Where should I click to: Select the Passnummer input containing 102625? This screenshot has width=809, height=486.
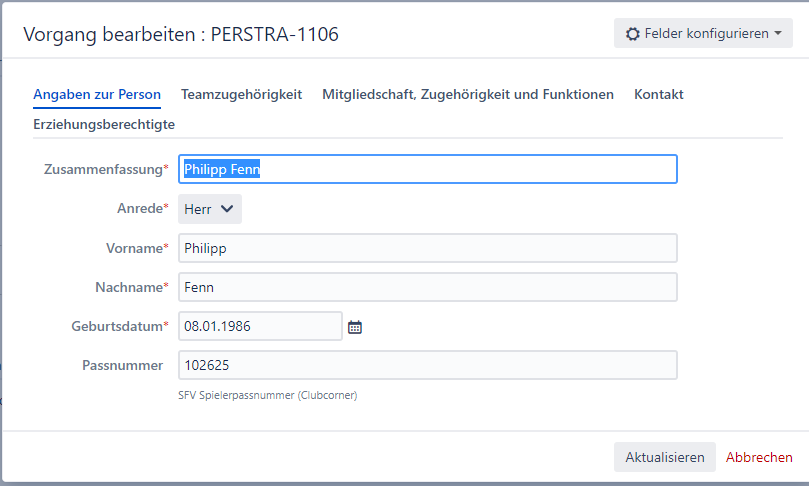coord(427,365)
